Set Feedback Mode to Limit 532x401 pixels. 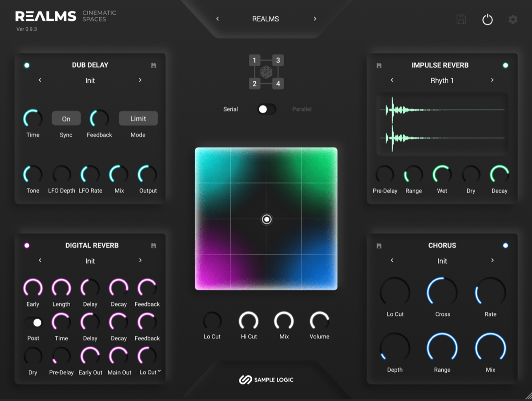click(x=138, y=118)
